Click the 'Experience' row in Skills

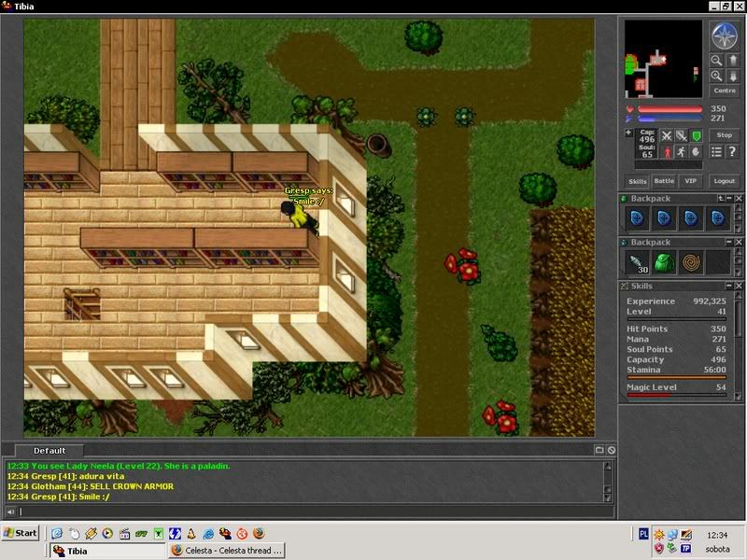pyautogui.click(x=676, y=301)
